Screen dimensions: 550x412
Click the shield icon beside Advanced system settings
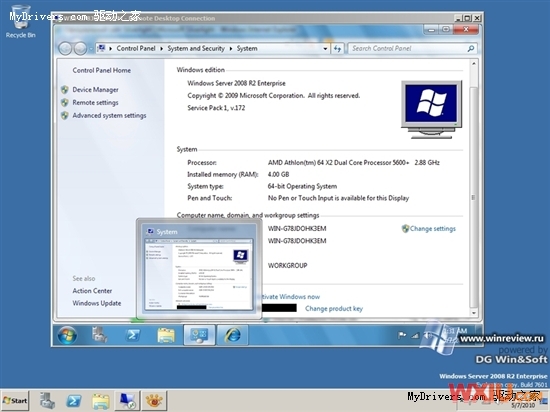coord(65,115)
